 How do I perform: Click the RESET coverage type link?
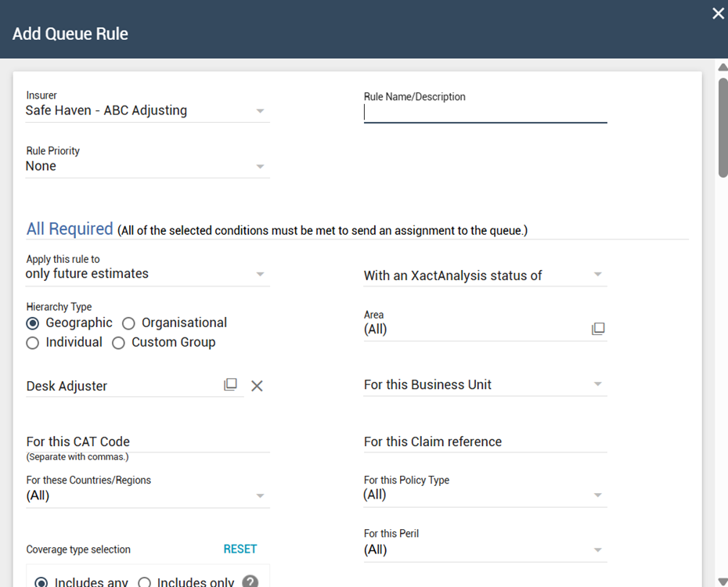pyautogui.click(x=240, y=549)
